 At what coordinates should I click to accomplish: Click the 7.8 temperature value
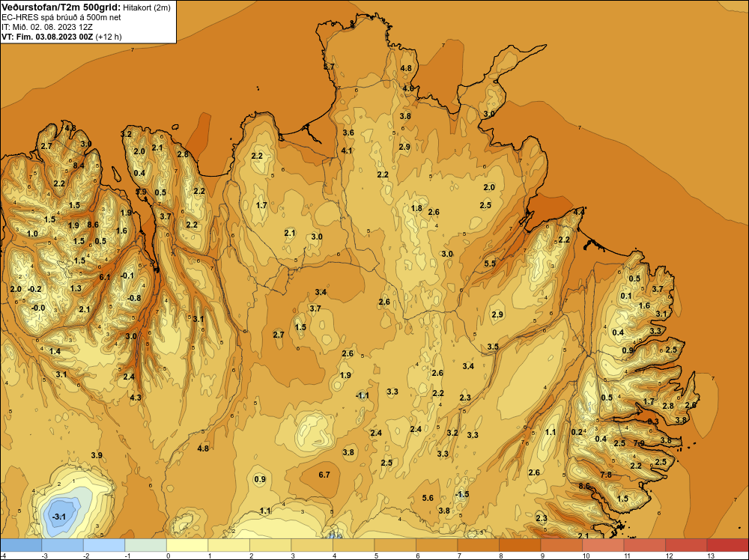click(x=606, y=475)
